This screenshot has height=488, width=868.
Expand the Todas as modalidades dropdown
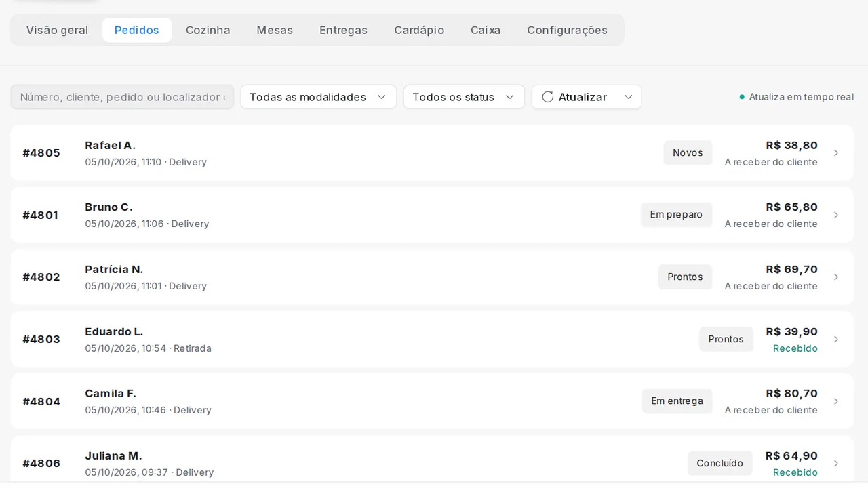(318, 97)
